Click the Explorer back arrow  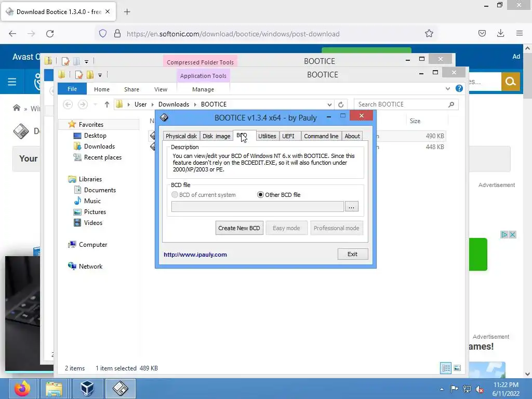tap(68, 104)
